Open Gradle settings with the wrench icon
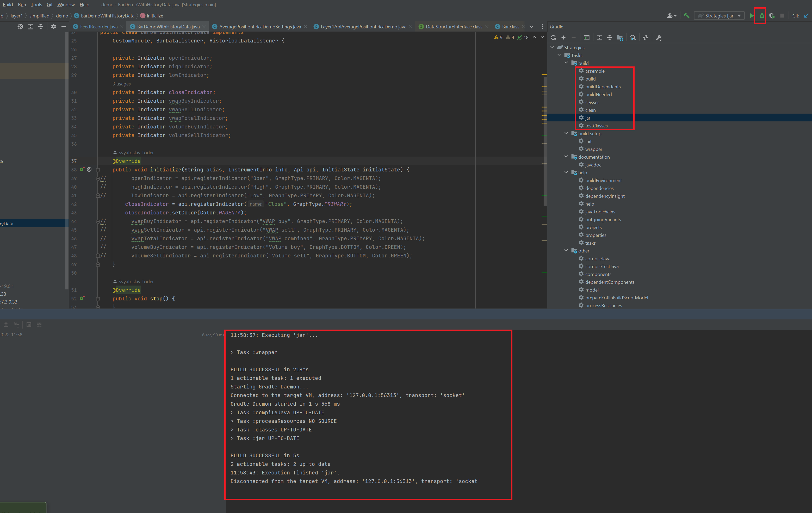 pos(659,38)
